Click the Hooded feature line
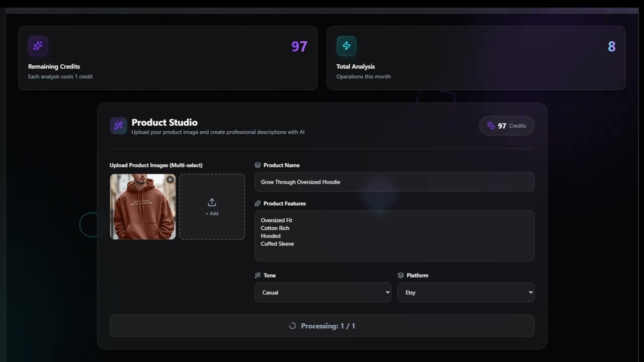 point(271,236)
